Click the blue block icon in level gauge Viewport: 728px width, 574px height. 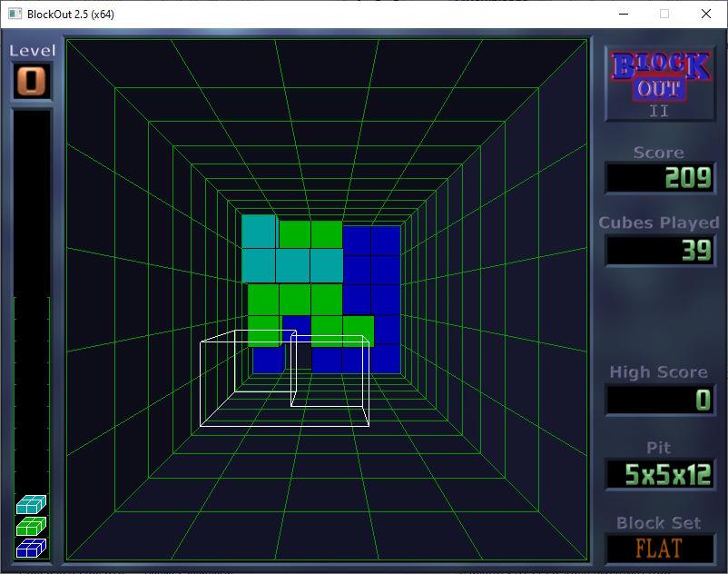(31, 548)
